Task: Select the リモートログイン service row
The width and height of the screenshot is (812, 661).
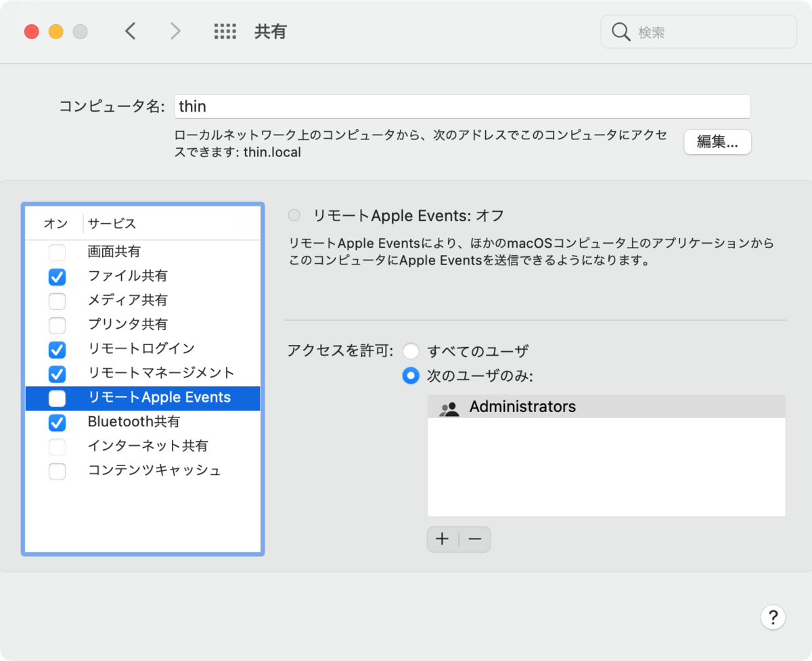Action: click(143, 349)
